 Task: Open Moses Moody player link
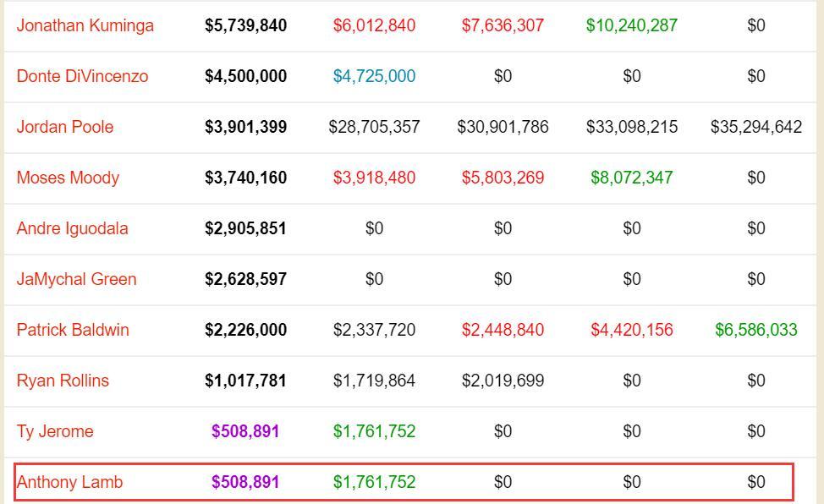point(68,178)
